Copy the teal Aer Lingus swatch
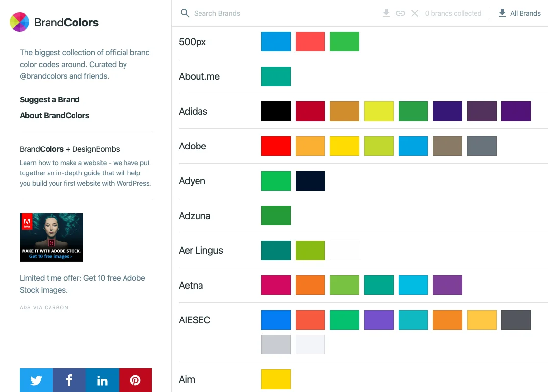Viewport: 548px width, 392px height. (x=276, y=250)
